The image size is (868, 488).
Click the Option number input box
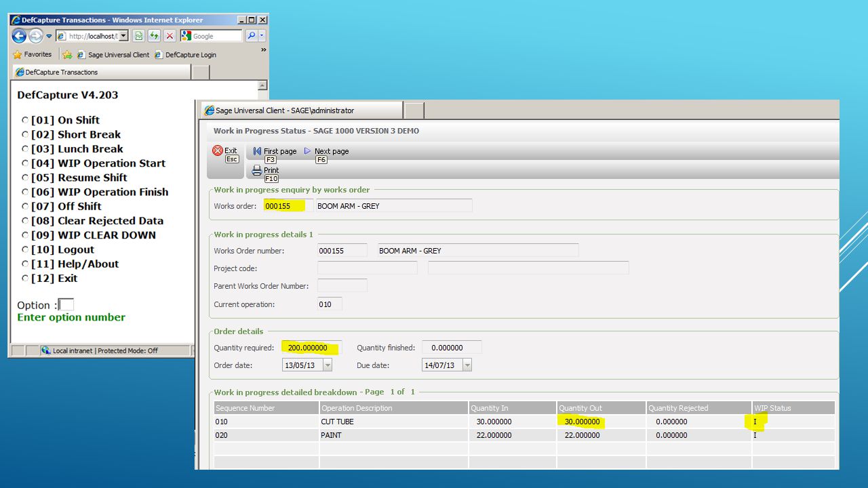click(x=66, y=305)
